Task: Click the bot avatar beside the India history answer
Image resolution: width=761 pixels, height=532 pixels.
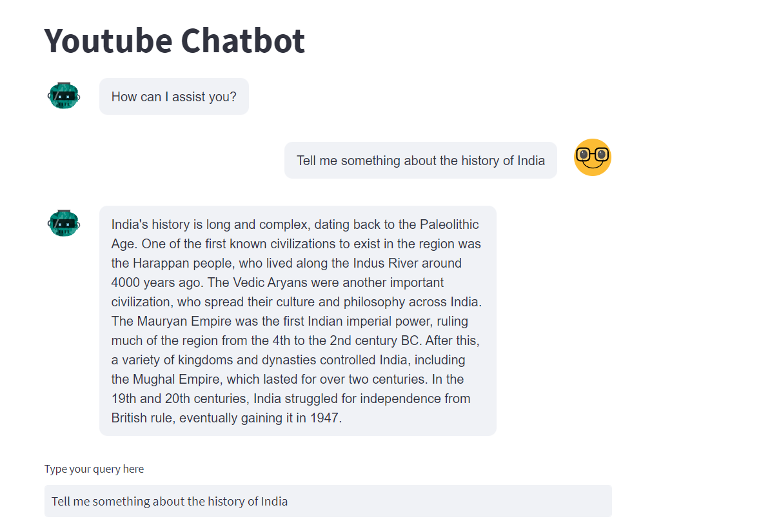Action: point(64,223)
